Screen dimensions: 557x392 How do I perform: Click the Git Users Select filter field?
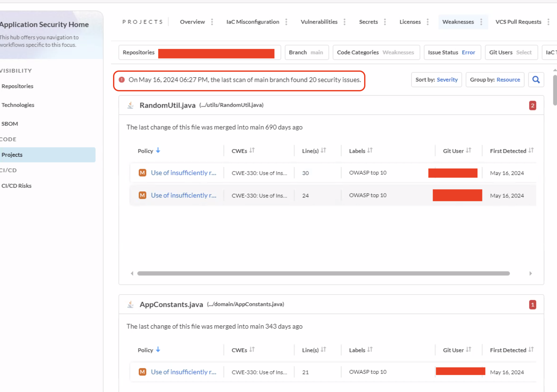[x=511, y=52]
